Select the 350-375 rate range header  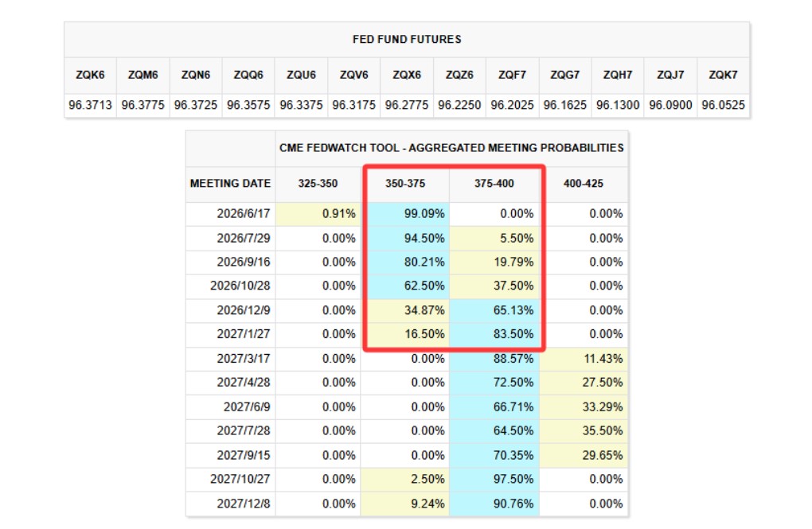click(x=405, y=183)
